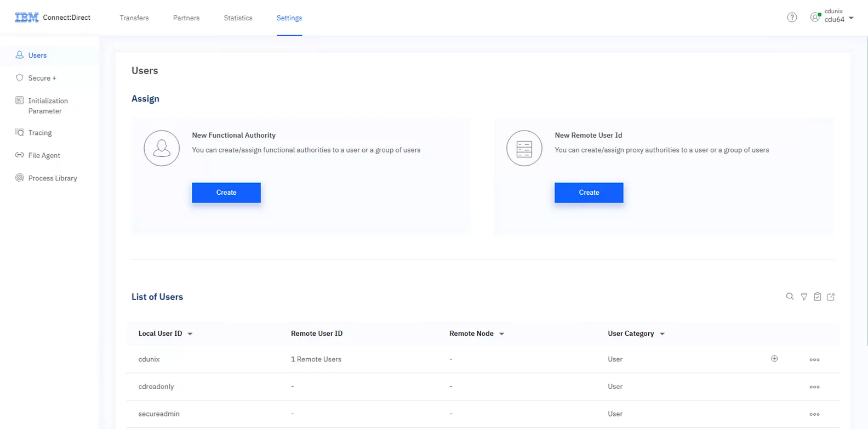The image size is (868, 429).
Task: Expand the cdunix cdu64 account dropdown
Action: click(x=851, y=18)
